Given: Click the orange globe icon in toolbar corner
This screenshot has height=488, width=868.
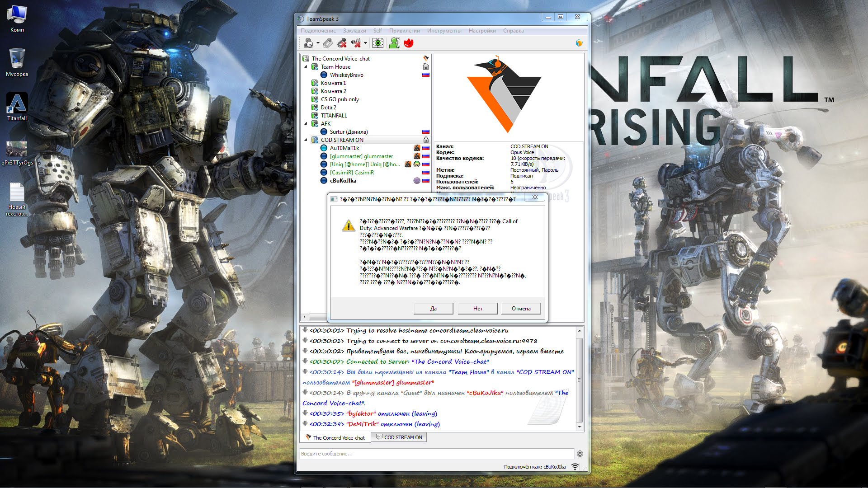Looking at the screenshot, I should (x=579, y=43).
